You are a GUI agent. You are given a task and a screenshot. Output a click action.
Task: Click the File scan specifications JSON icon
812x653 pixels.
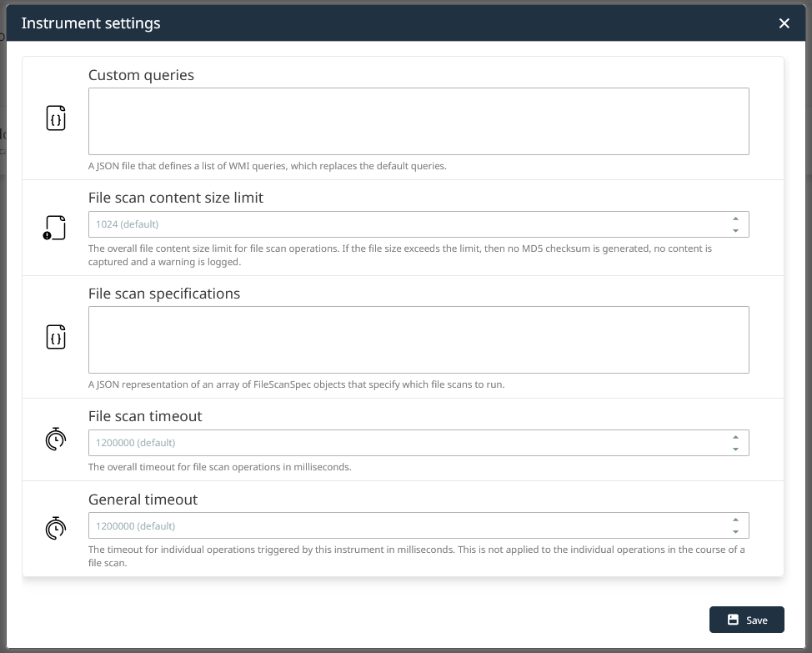click(55, 338)
